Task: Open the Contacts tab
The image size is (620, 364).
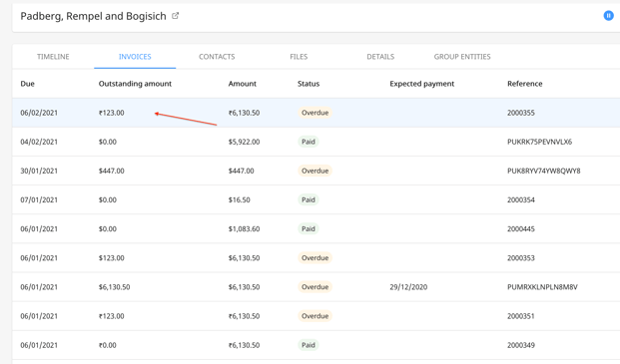Action: coord(217,57)
